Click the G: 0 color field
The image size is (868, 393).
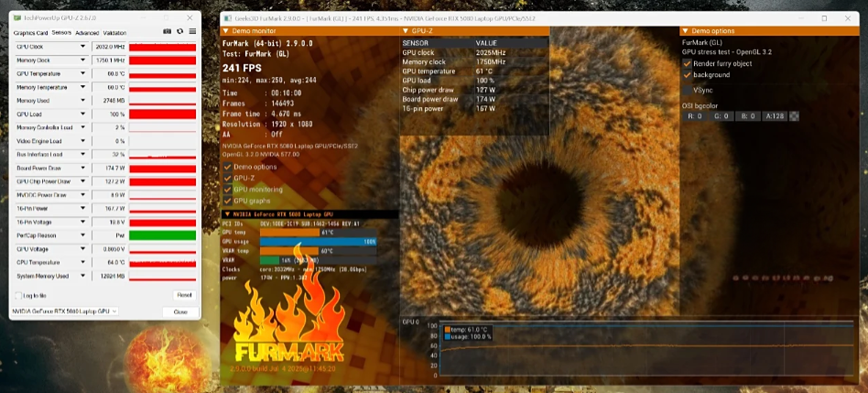[721, 116]
